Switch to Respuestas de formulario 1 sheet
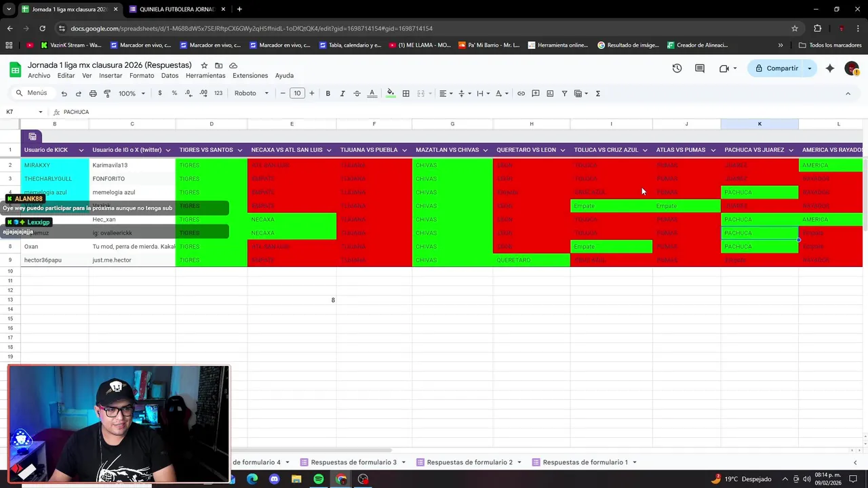The height and width of the screenshot is (488, 868). click(x=585, y=462)
